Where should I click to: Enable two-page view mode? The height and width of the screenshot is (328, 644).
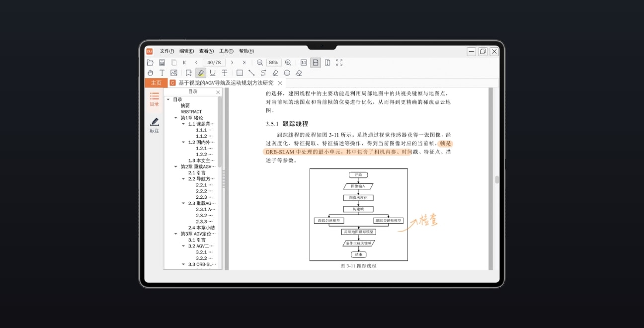(x=328, y=63)
